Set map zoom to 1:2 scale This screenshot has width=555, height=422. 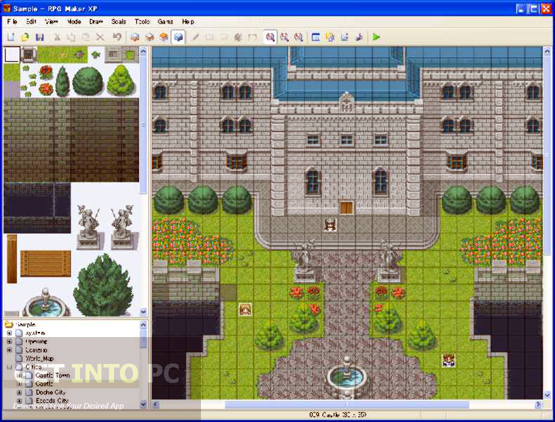coord(285,37)
